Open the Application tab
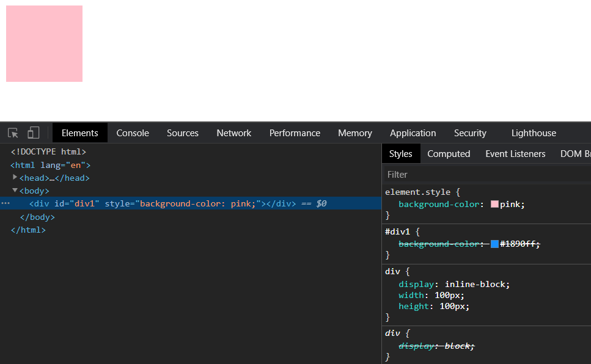Screen dimensions: 591x364 click(x=413, y=133)
